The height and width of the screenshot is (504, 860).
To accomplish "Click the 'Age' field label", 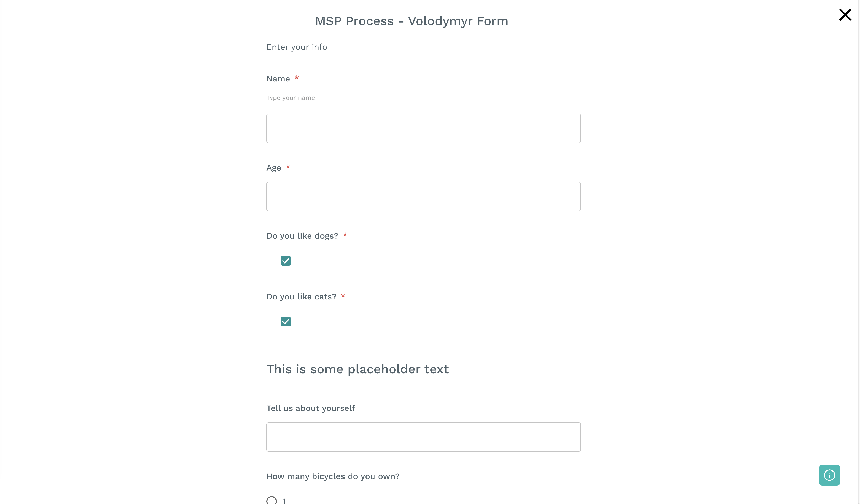I will pos(274,168).
